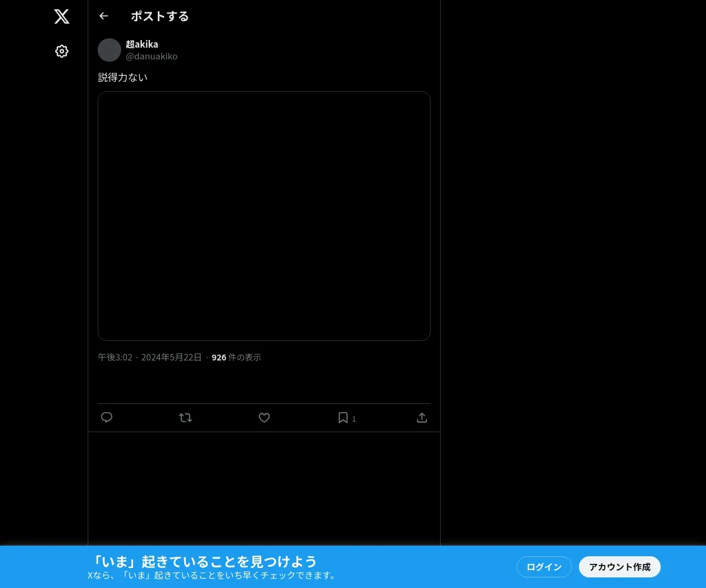706x588 pixels.
Task: Click the ログイン button
Action: click(x=544, y=567)
